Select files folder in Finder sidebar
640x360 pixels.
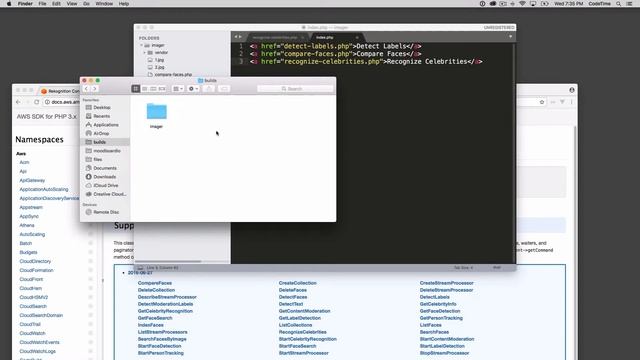coord(105,159)
